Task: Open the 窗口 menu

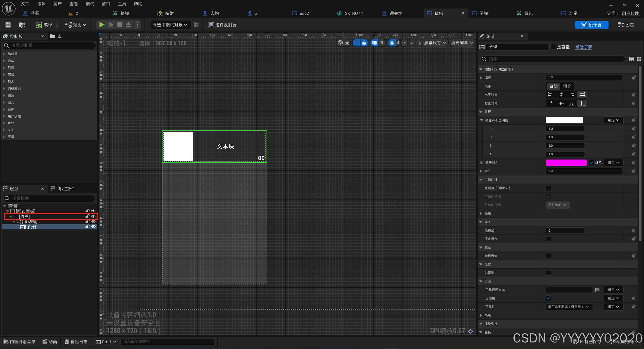Action: pyautogui.click(x=106, y=4)
